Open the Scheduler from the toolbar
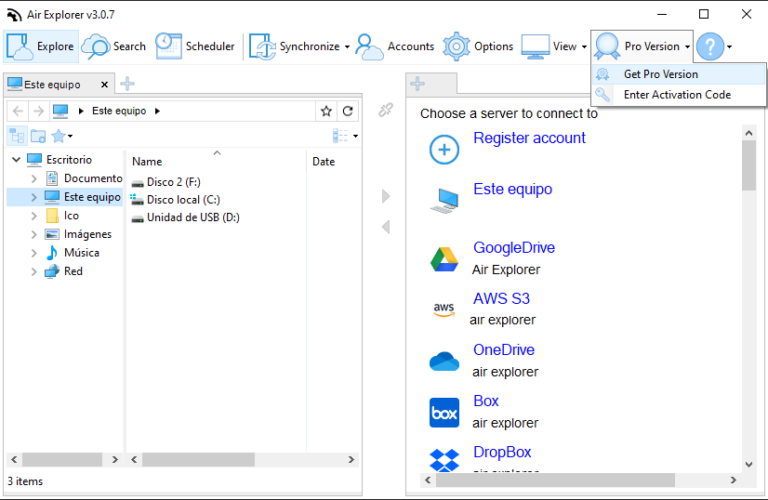The image size is (768, 500). point(196,46)
